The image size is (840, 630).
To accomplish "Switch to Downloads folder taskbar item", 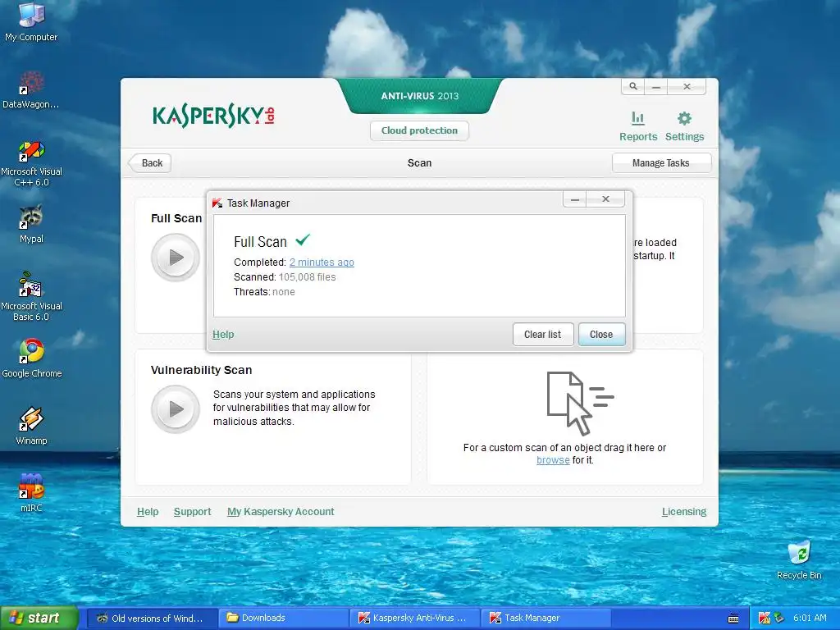I will (x=283, y=619).
